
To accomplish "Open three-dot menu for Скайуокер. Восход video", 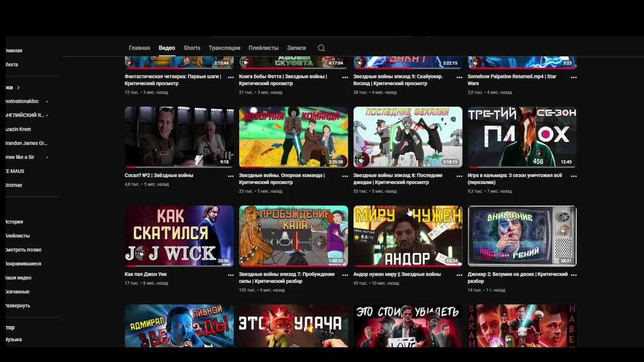I will (x=459, y=77).
